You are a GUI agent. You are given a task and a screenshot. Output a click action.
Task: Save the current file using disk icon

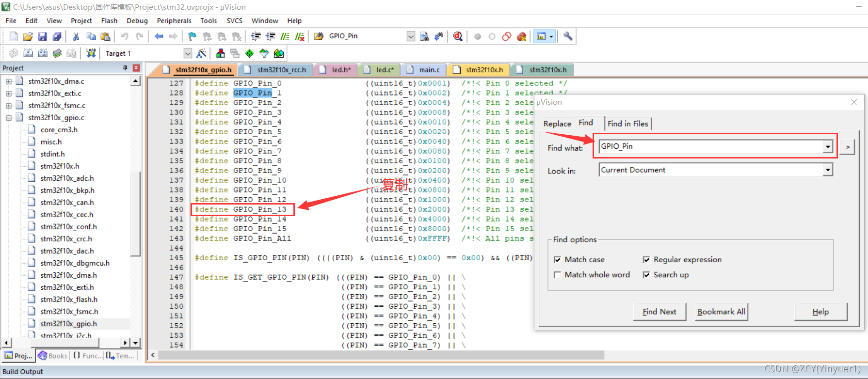pyautogui.click(x=42, y=36)
